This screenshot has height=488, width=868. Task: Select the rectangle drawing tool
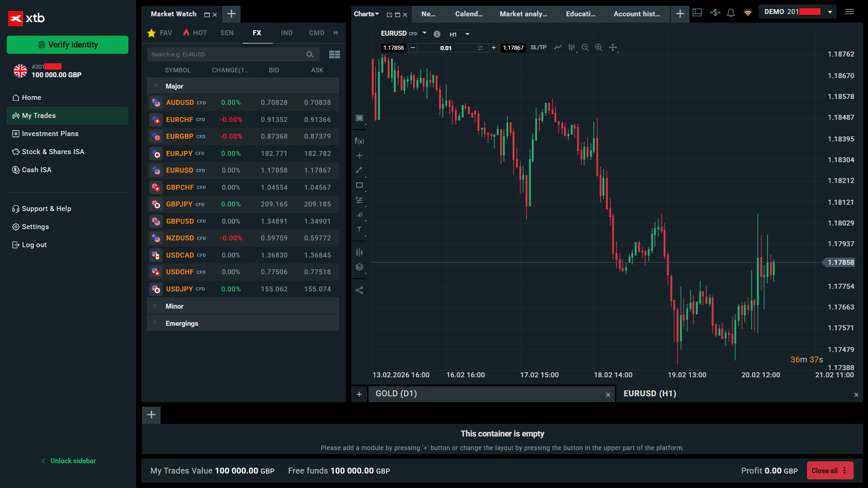pos(359,185)
